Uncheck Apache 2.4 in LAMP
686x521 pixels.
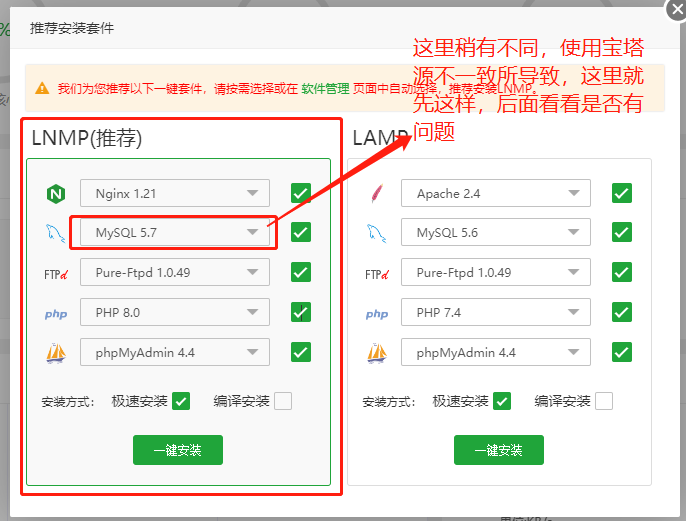pyautogui.click(x=622, y=193)
